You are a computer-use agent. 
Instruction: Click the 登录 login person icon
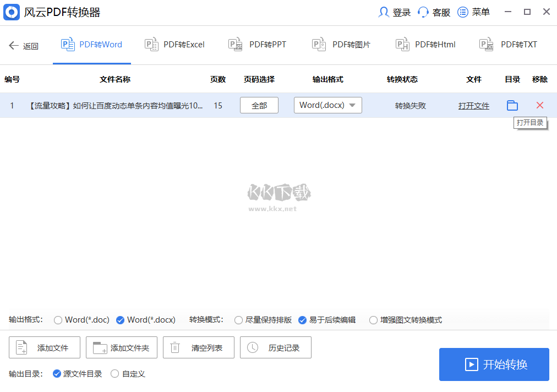click(383, 12)
